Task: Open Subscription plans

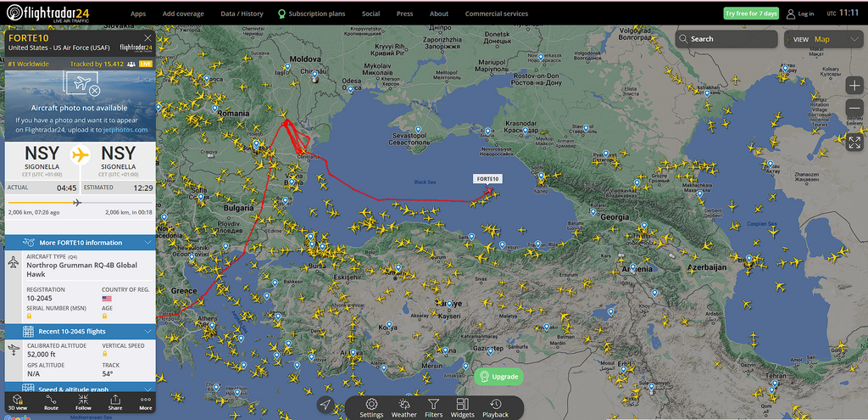Action: click(x=312, y=14)
